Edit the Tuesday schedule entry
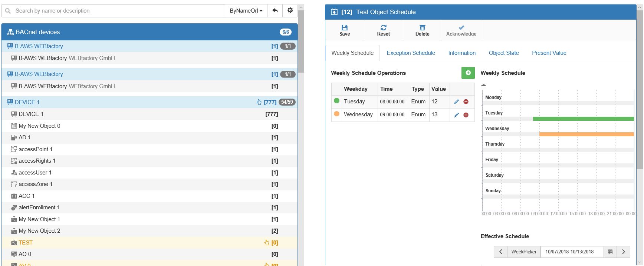This screenshot has width=644, height=266. coord(456,102)
